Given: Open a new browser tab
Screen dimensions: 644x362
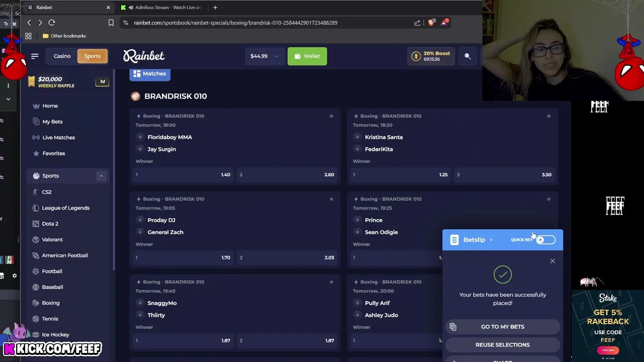Looking at the screenshot, I should [215, 8].
